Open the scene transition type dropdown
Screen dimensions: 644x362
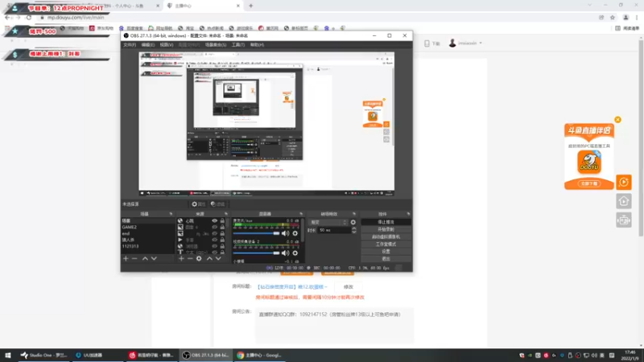click(x=328, y=222)
